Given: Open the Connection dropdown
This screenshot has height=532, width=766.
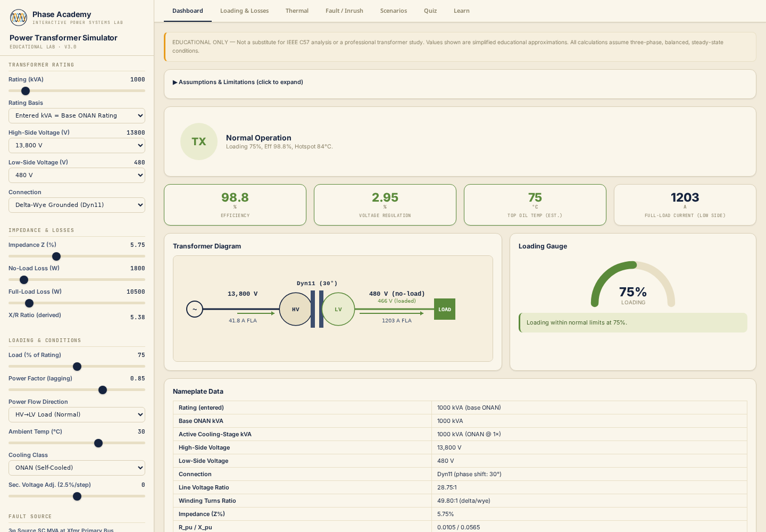Looking at the screenshot, I should (x=77, y=205).
